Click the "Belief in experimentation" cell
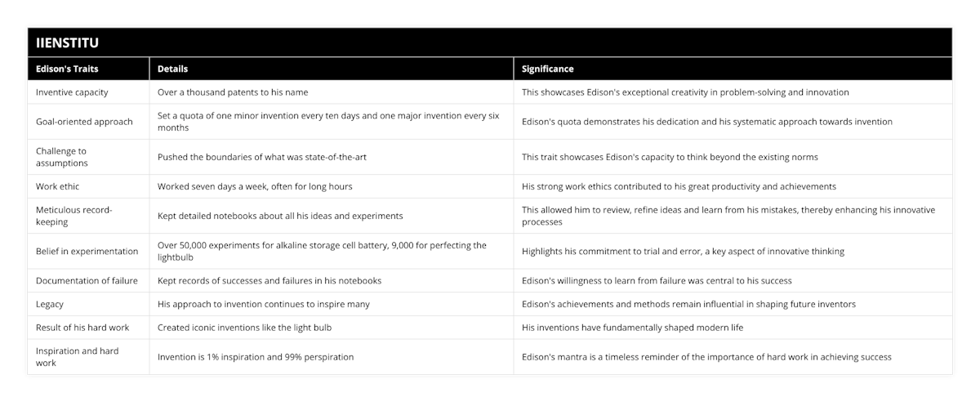Viewport: 980px width, 402px height. point(87,251)
